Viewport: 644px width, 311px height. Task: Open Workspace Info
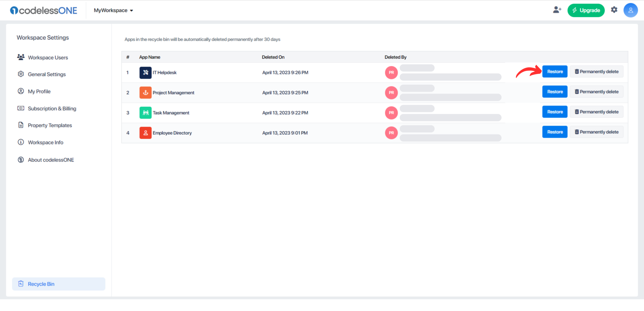pyautogui.click(x=46, y=142)
